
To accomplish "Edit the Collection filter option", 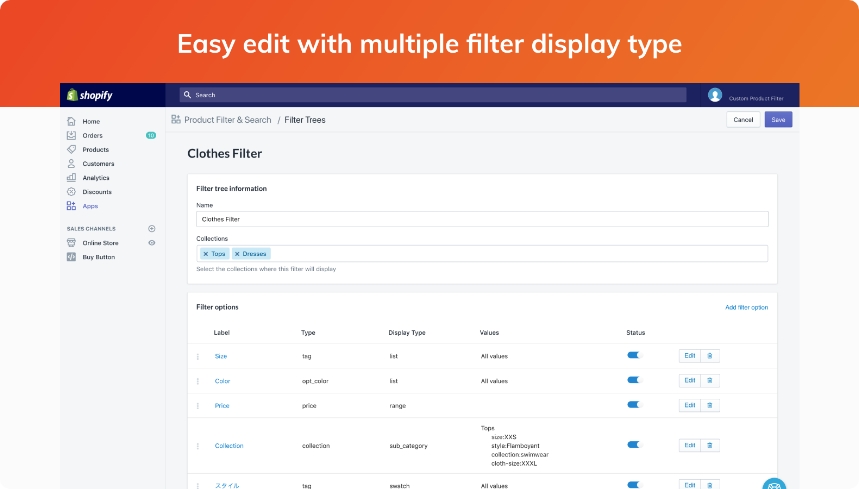I will pos(690,445).
